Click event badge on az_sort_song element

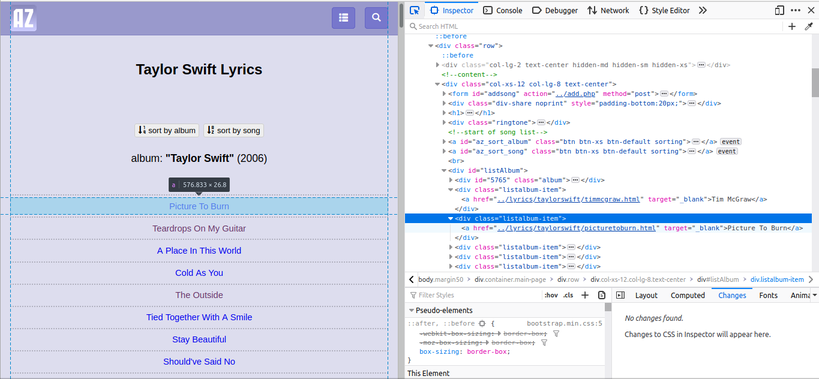tap(726, 151)
